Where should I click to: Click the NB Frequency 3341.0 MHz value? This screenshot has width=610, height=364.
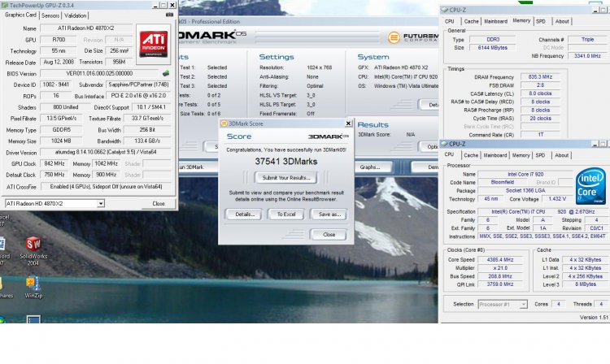587,55
